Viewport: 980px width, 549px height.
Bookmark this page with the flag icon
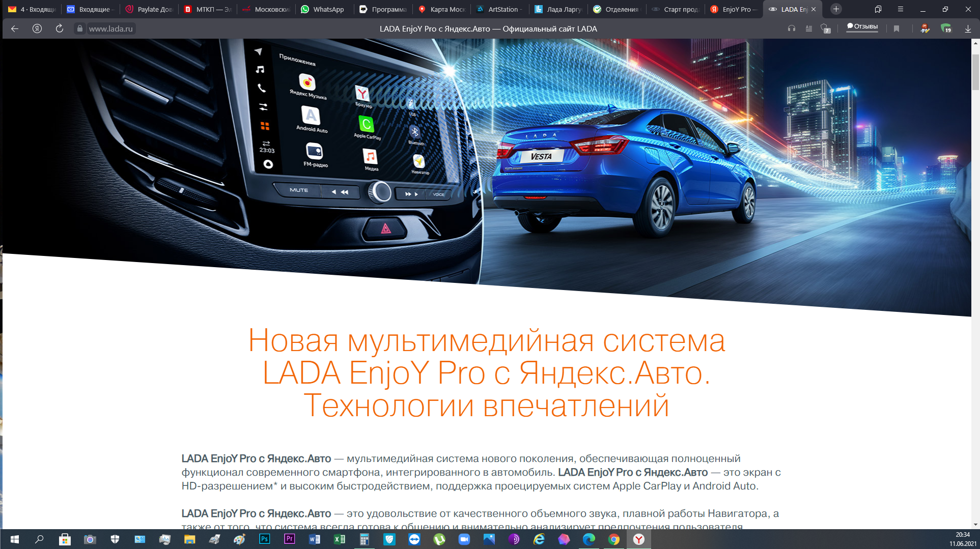897,28
